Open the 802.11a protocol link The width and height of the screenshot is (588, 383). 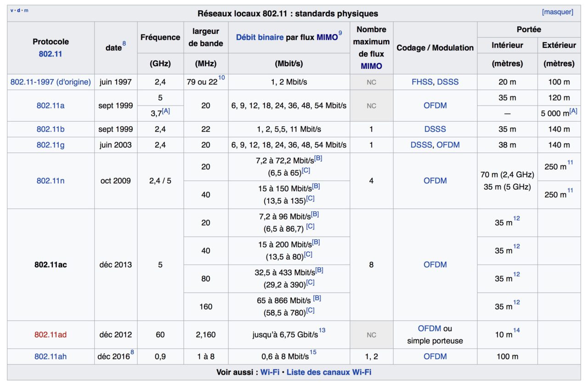(x=51, y=106)
